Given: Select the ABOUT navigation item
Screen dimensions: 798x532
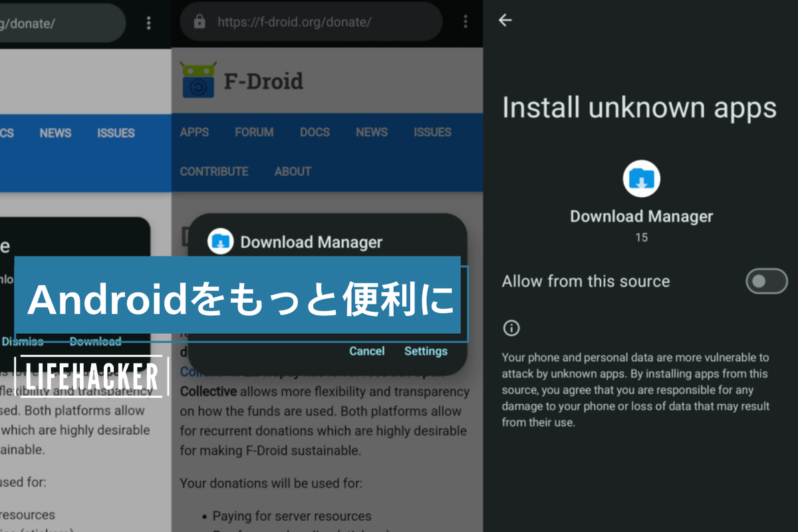Looking at the screenshot, I should click(293, 172).
